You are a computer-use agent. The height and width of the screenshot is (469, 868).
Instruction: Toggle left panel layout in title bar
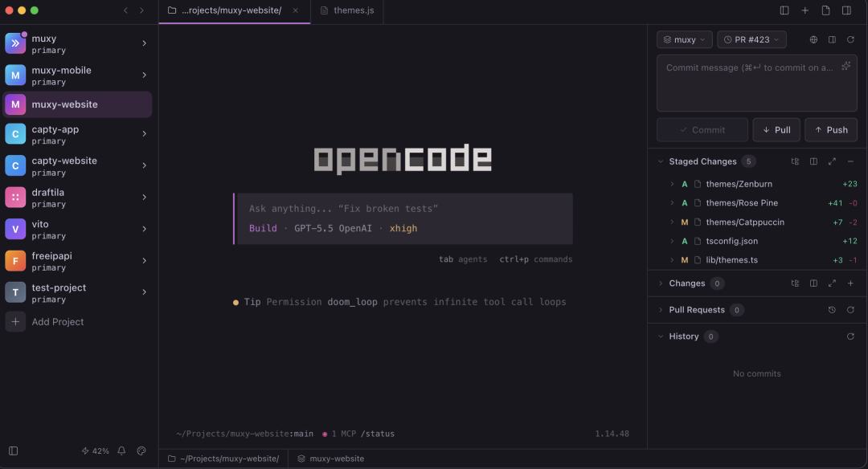point(784,10)
